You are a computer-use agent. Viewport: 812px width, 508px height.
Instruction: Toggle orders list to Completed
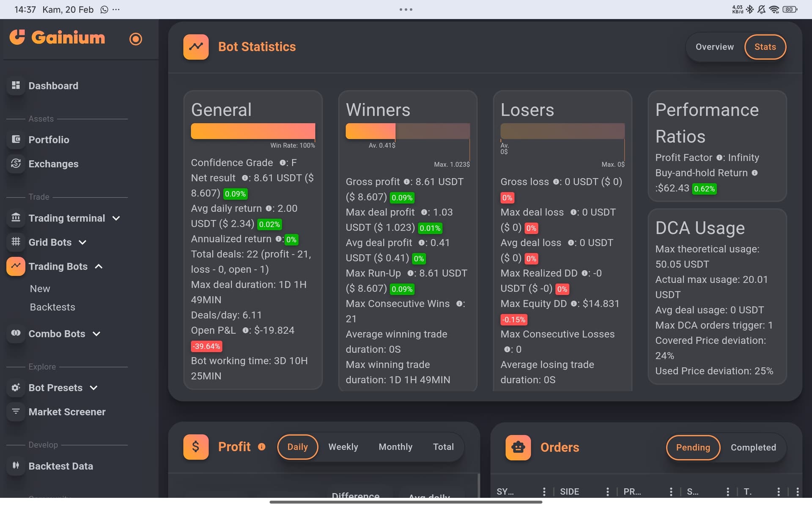click(753, 447)
